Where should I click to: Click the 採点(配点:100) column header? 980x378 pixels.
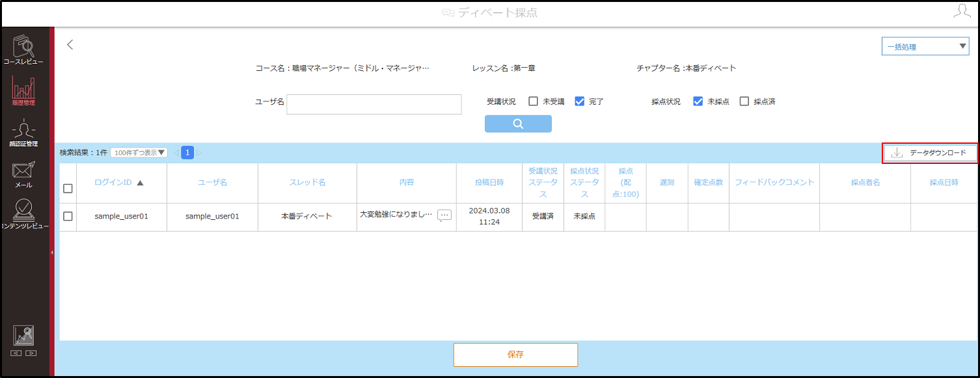pos(625,183)
